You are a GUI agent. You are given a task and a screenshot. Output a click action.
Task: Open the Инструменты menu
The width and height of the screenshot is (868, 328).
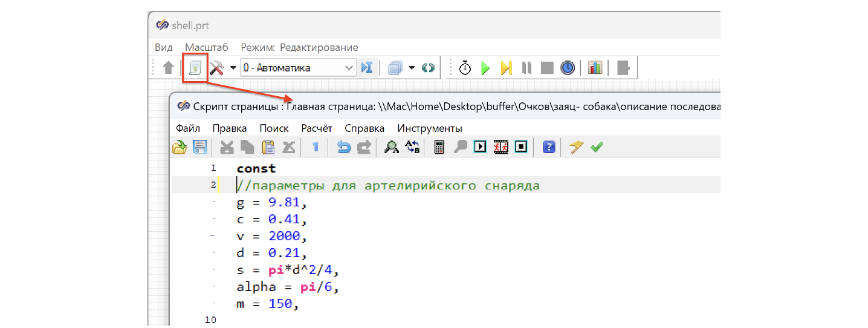coord(430,128)
